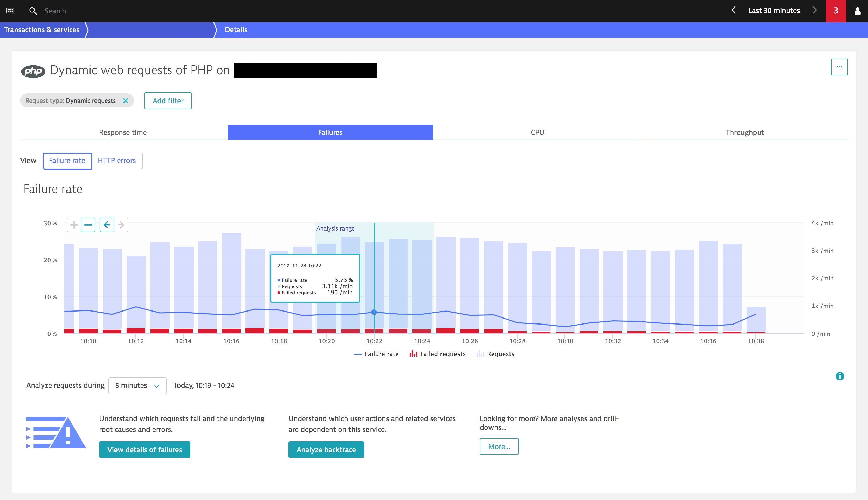The width and height of the screenshot is (868, 500).
Task: Switch to the Failures tab
Action: [x=330, y=133]
